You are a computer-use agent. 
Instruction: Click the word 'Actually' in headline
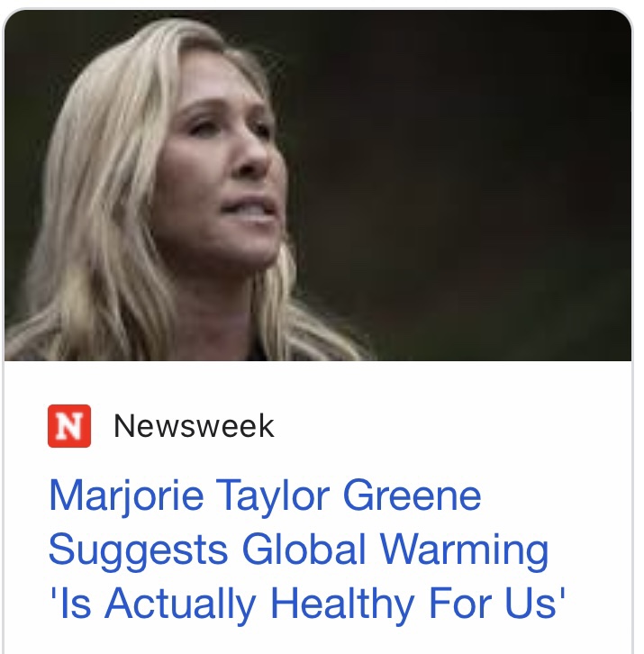(180, 604)
